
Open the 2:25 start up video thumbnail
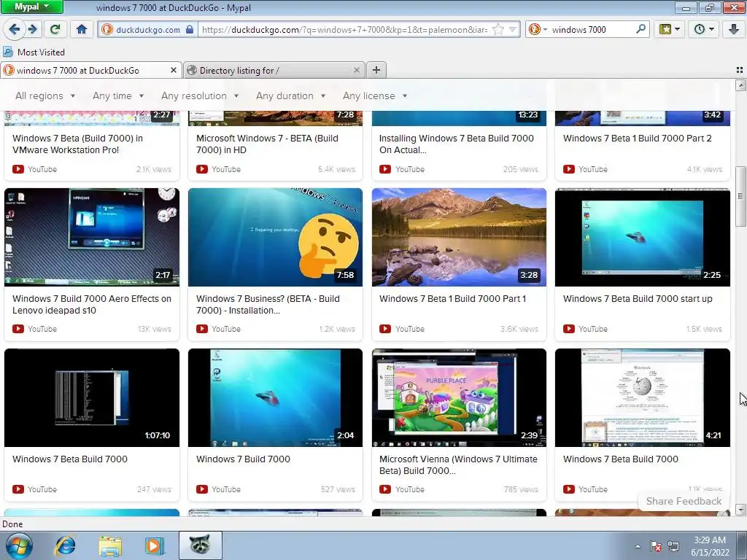642,237
